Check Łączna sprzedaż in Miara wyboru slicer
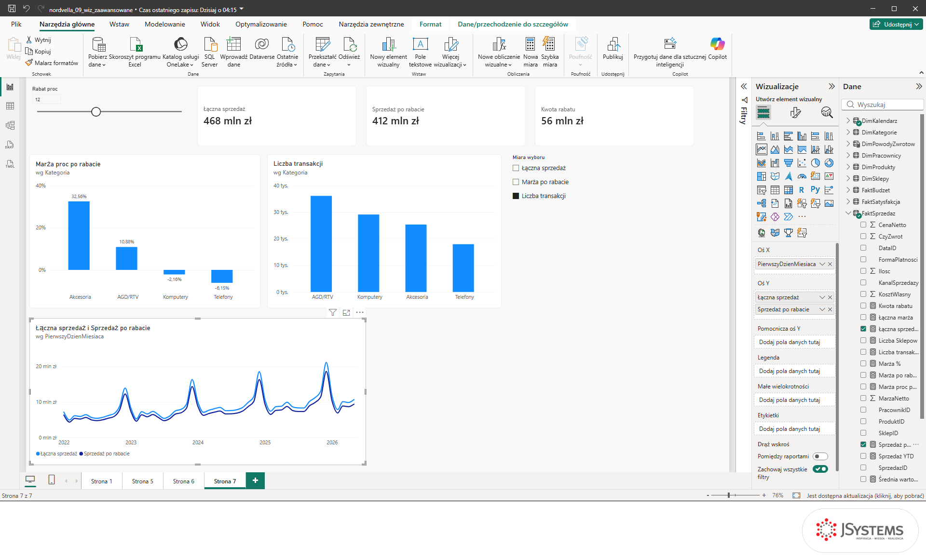 tap(516, 168)
